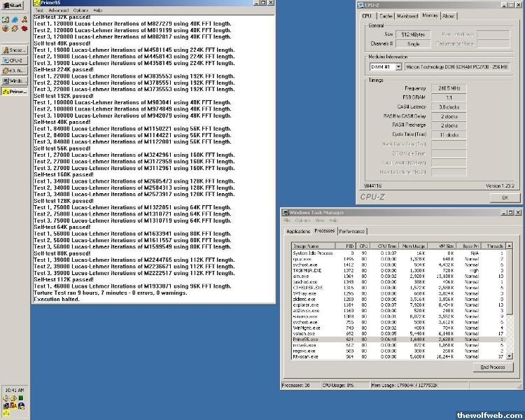This screenshot has width=525, height=420.
Task: Activate the Prime95 taskbar button
Action: coord(15,91)
